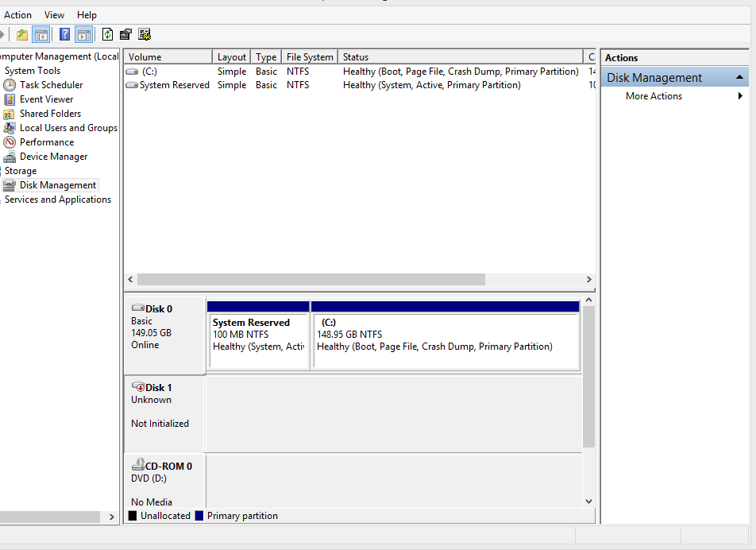Collapse the Disk Management actions section
Image resolution: width=756 pixels, height=550 pixels.
click(x=739, y=78)
